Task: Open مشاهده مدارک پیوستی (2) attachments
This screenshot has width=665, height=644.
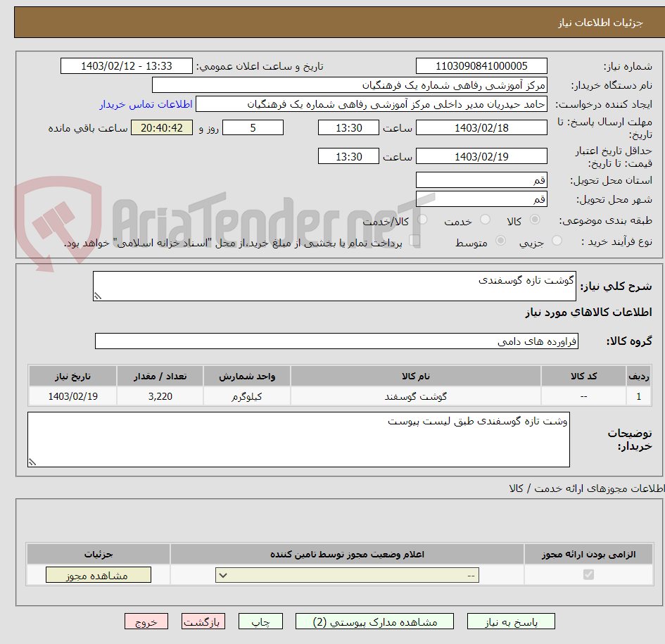Action: point(374,621)
